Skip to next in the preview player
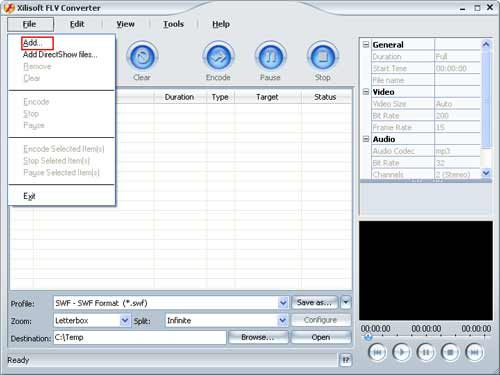This screenshot has width=500, height=375. coord(474,352)
